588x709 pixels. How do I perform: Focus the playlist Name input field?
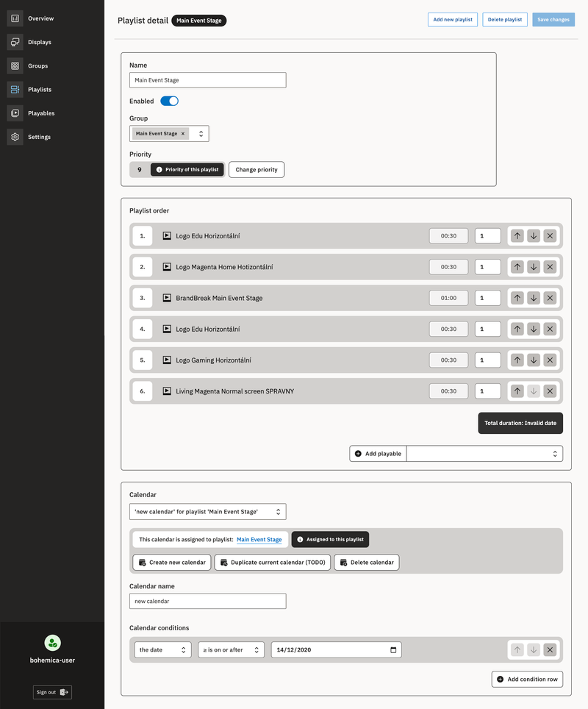pyautogui.click(x=207, y=80)
